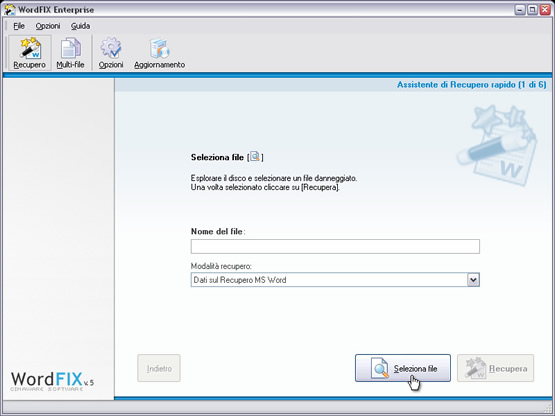Launch the Aggiornamento update tool
The image size is (555, 416).
159,53
